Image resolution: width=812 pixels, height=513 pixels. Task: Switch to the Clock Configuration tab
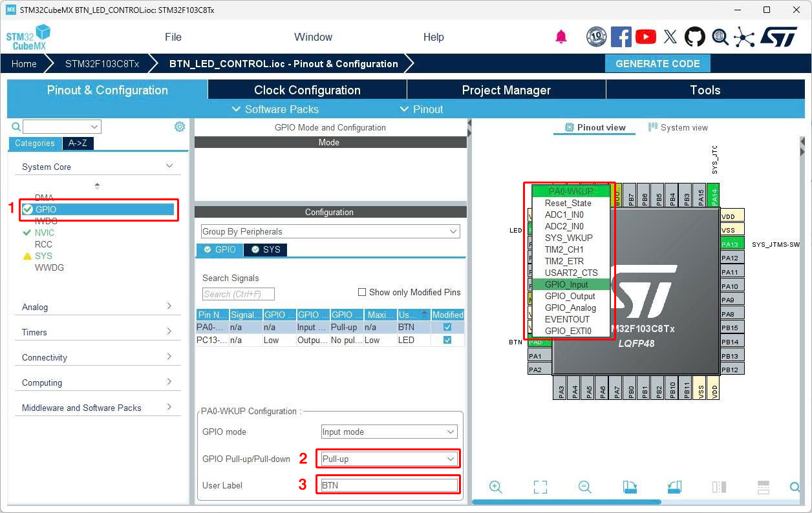[307, 90]
